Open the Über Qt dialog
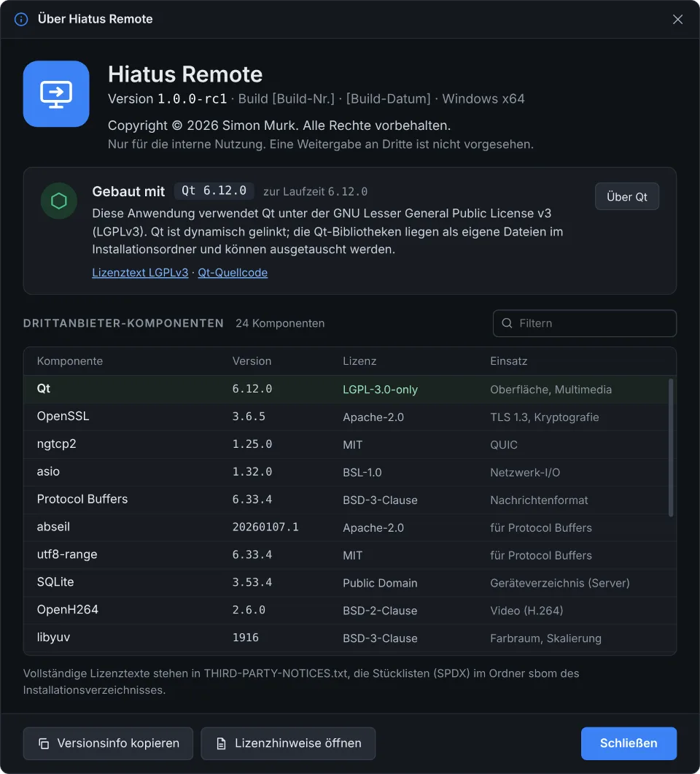 (x=627, y=196)
